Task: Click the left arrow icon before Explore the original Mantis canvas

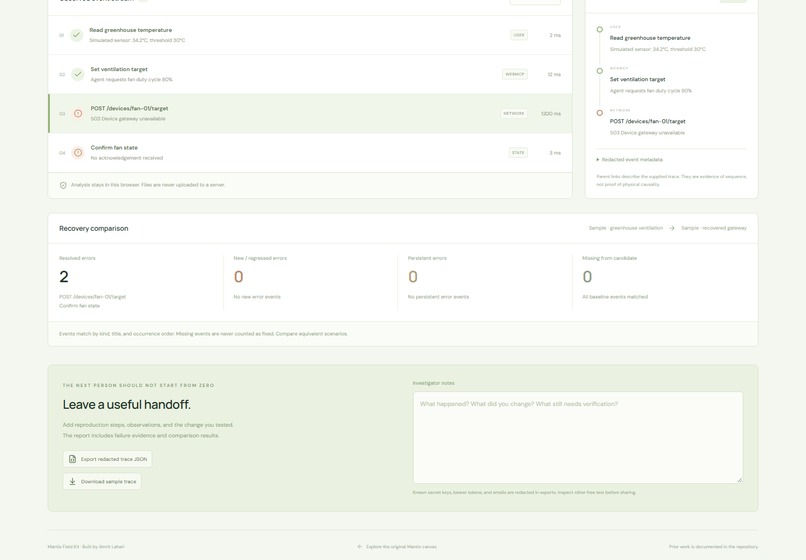Action: [360, 547]
